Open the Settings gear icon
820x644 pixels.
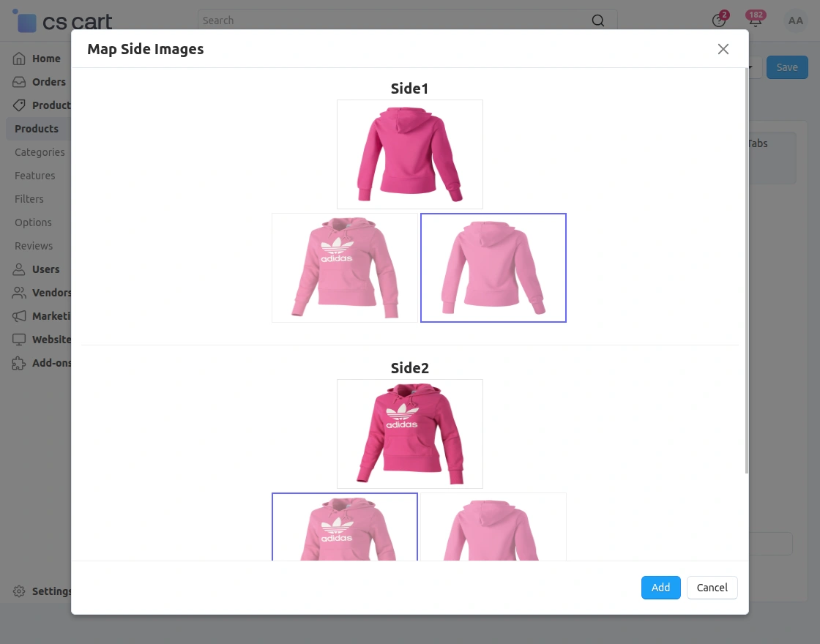coord(18,591)
